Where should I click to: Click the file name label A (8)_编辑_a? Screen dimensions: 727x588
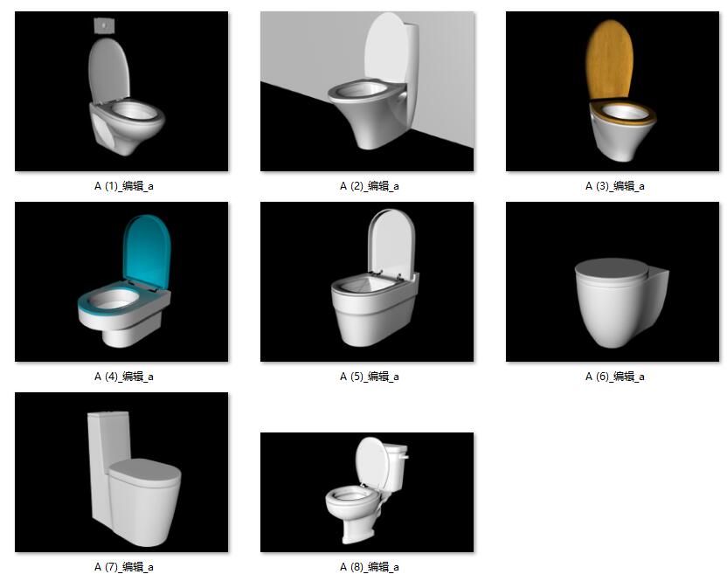click(x=370, y=567)
